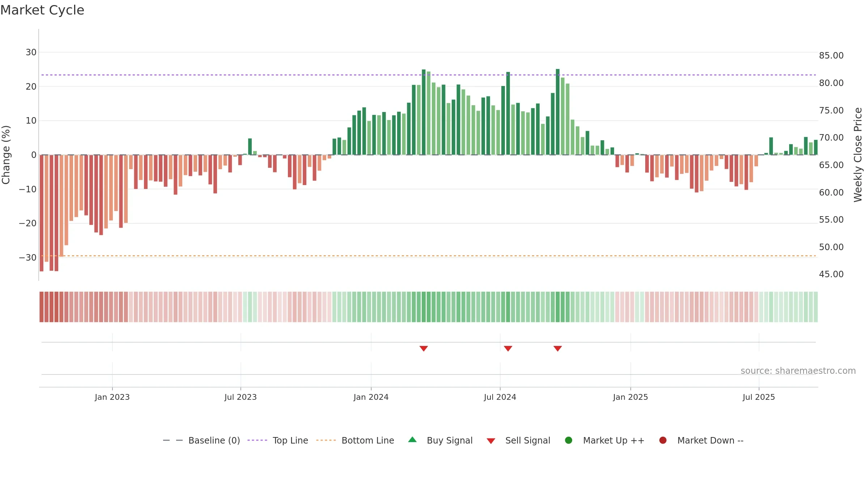Toggle the Market Down -- legend entry
868x488 pixels.
pyautogui.click(x=701, y=440)
